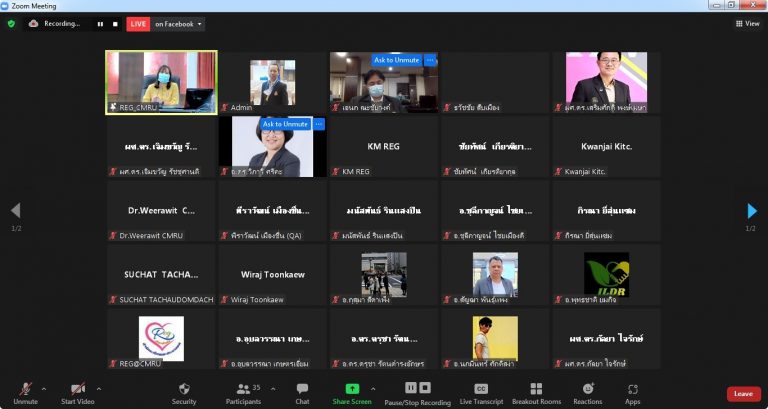Open the Reactions menu

(x=588, y=392)
